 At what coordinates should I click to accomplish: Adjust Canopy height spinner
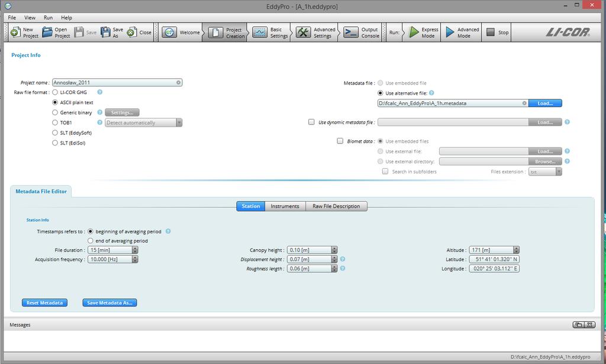pos(334,250)
